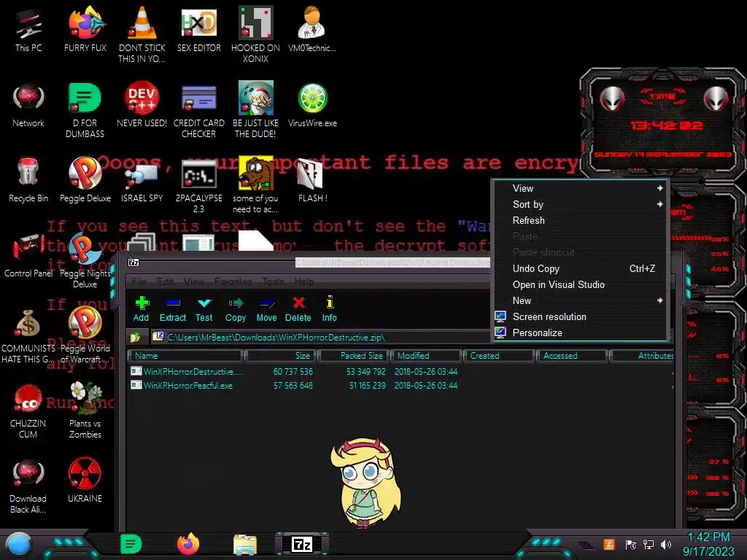The image size is (747, 560).
Task: Select the This PC desktop icon
Action: 28,31
